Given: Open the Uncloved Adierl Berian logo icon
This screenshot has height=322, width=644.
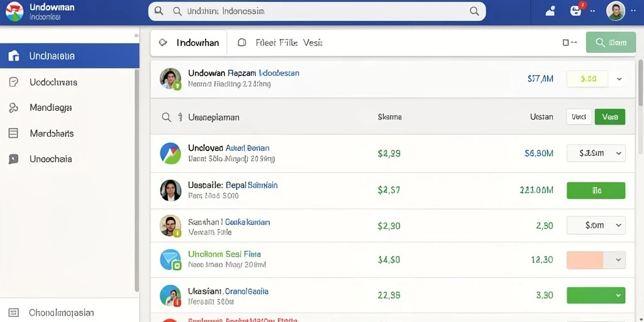Looking at the screenshot, I should pyautogui.click(x=170, y=153).
